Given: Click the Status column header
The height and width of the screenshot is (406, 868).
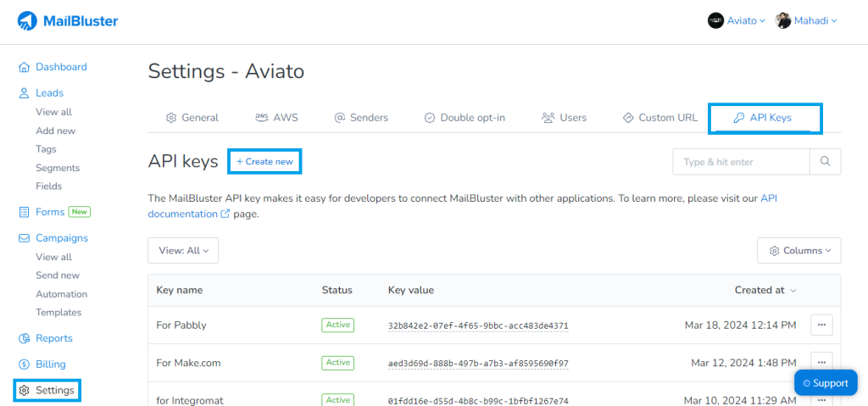Looking at the screenshot, I should point(337,290).
